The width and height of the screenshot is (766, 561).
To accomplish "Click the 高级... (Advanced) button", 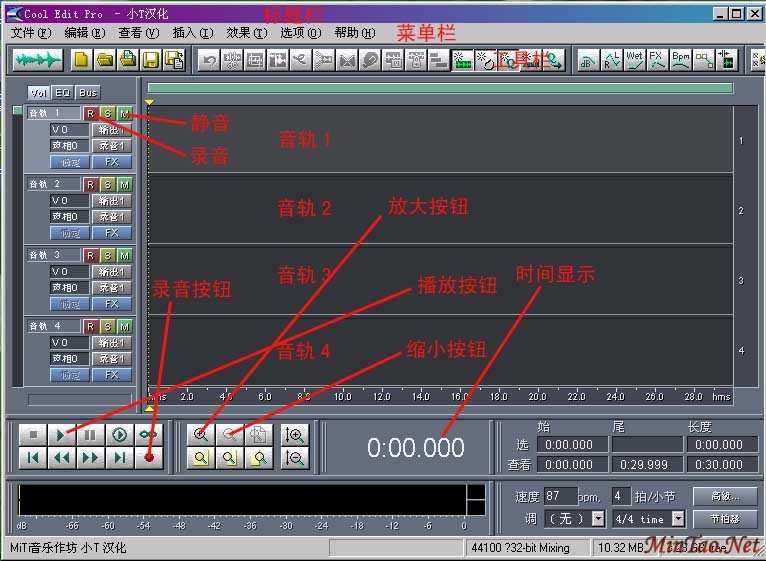I will pyautogui.click(x=725, y=496).
